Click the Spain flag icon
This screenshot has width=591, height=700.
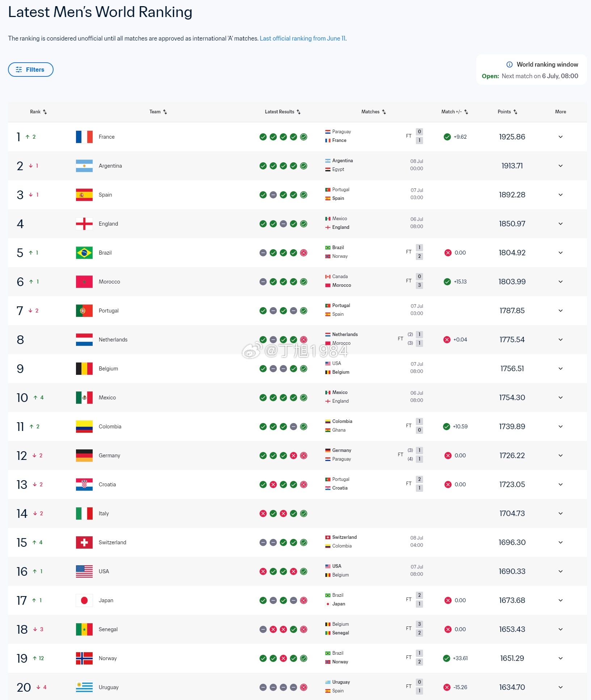point(84,195)
